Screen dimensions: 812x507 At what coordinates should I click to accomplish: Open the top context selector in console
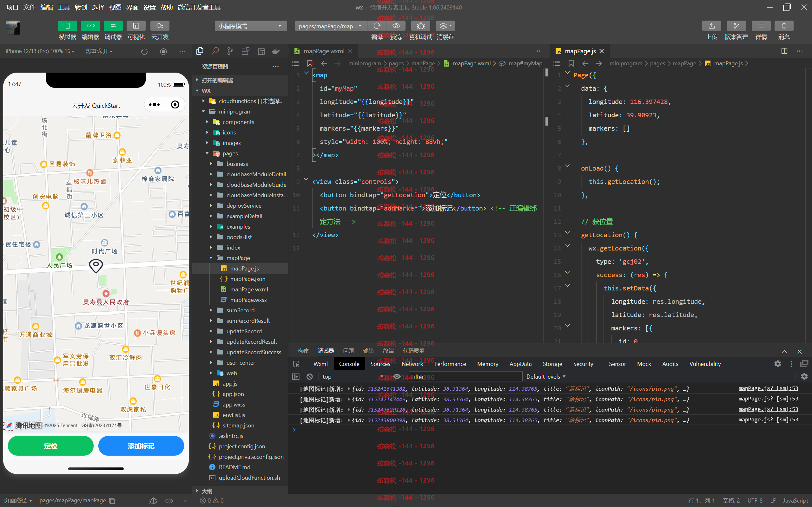[x=353, y=377]
